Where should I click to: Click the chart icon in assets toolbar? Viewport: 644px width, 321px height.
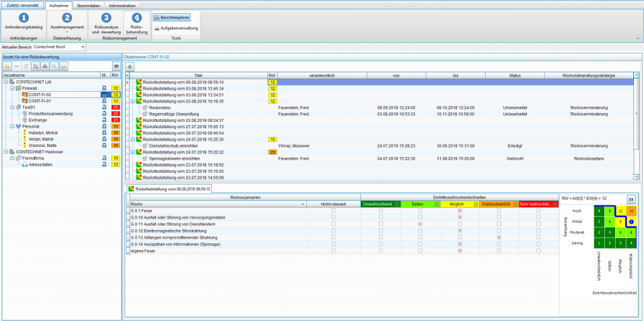pyautogui.click(x=64, y=66)
